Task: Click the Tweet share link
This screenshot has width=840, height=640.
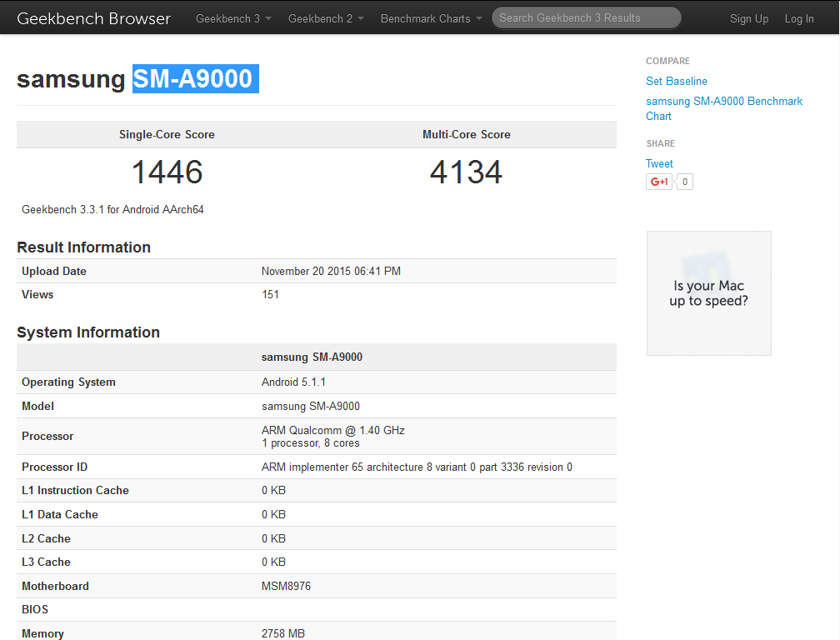Action: (659, 164)
